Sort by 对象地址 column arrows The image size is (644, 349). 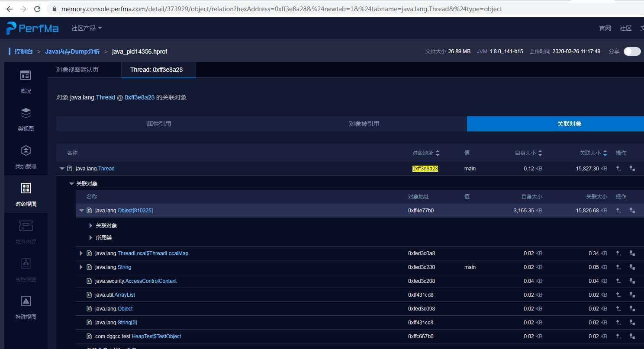coord(438,153)
